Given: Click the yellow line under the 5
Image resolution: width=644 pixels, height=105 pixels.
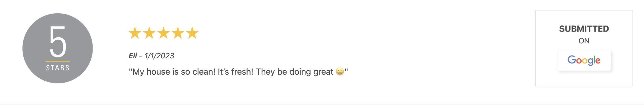Looking at the screenshot, I should (58, 61).
